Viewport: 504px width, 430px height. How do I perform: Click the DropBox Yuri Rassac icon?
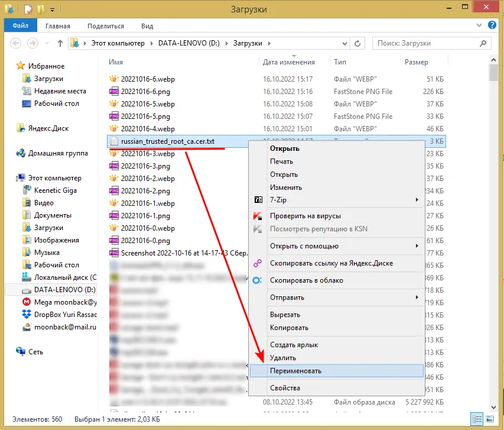pos(27,314)
